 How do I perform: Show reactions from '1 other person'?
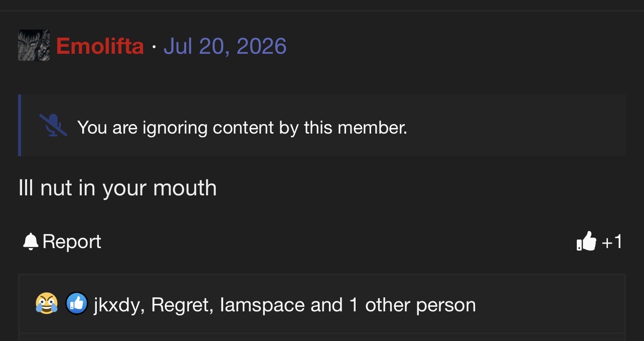412,305
